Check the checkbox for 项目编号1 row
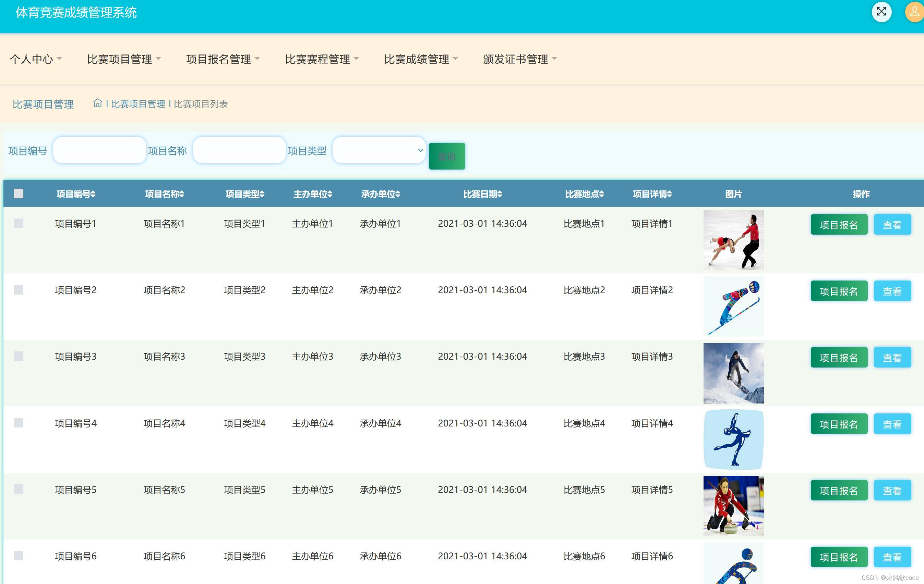924x584 pixels. coord(18,223)
